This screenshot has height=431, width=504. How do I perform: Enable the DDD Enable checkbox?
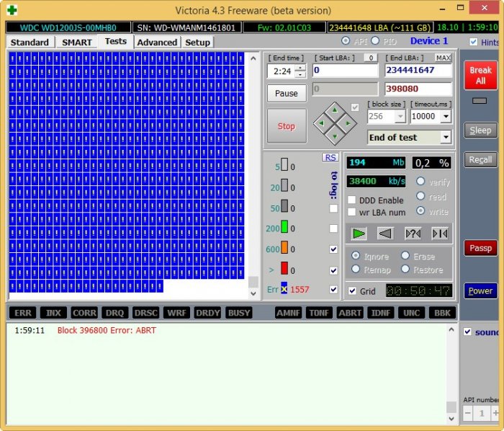click(x=351, y=200)
